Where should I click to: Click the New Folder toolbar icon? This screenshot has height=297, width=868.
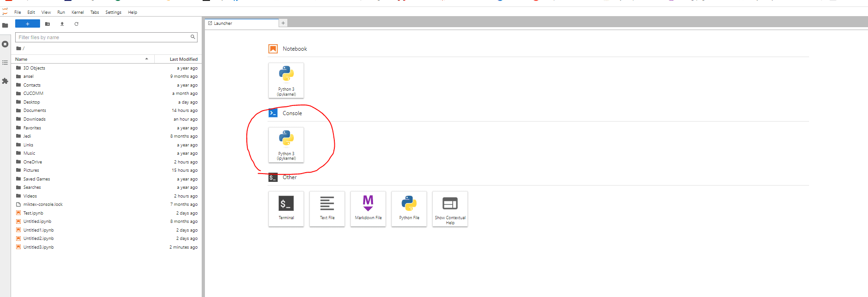point(47,24)
